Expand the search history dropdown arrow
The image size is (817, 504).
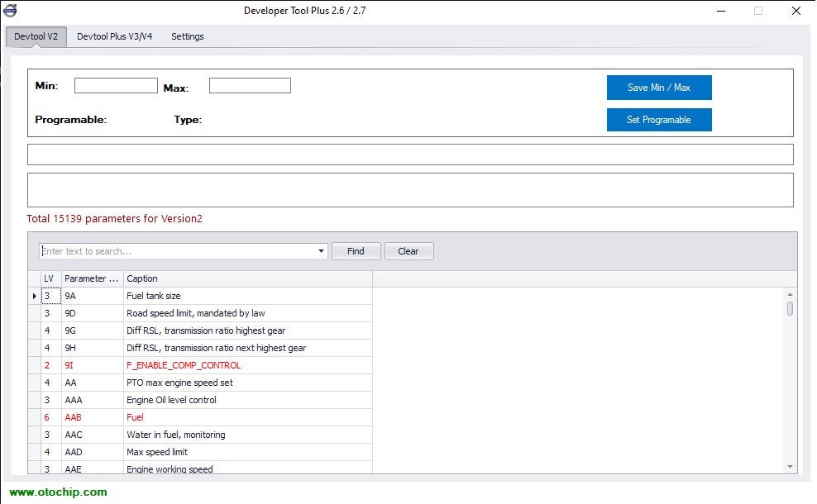[x=321, y=251]
